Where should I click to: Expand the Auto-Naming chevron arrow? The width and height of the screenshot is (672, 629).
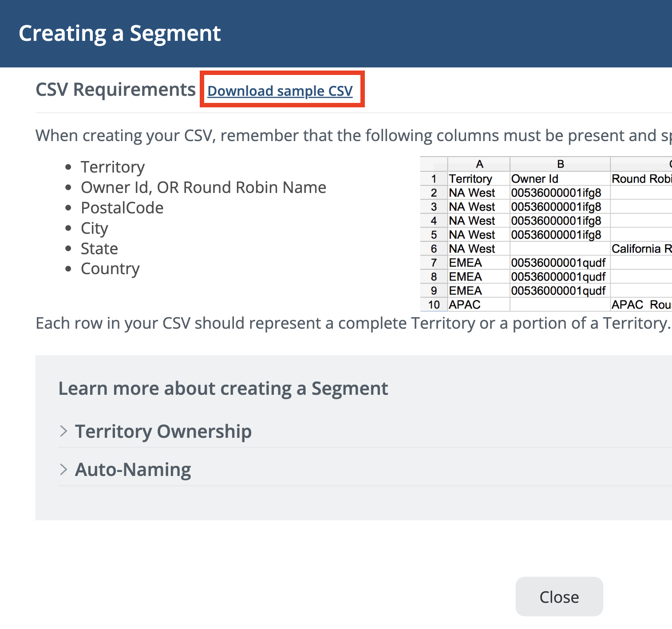(63, 469)
